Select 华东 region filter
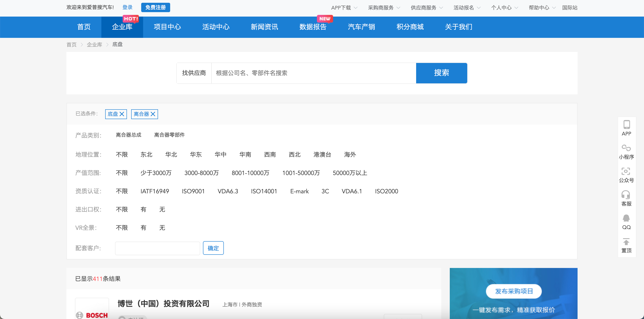 click(196, 155)
